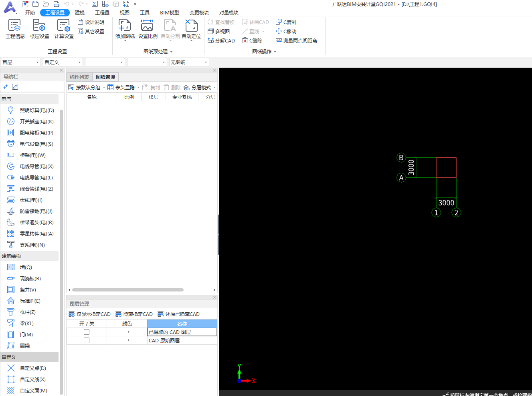Click 其它设置 other settings
532x396 pixels.
[x=91, y=31]
